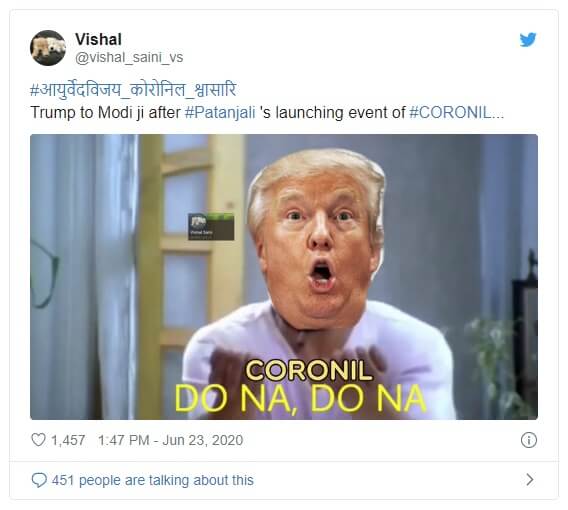
Task: Open the Vishal display name link
Action: click(x=98, y=39)
